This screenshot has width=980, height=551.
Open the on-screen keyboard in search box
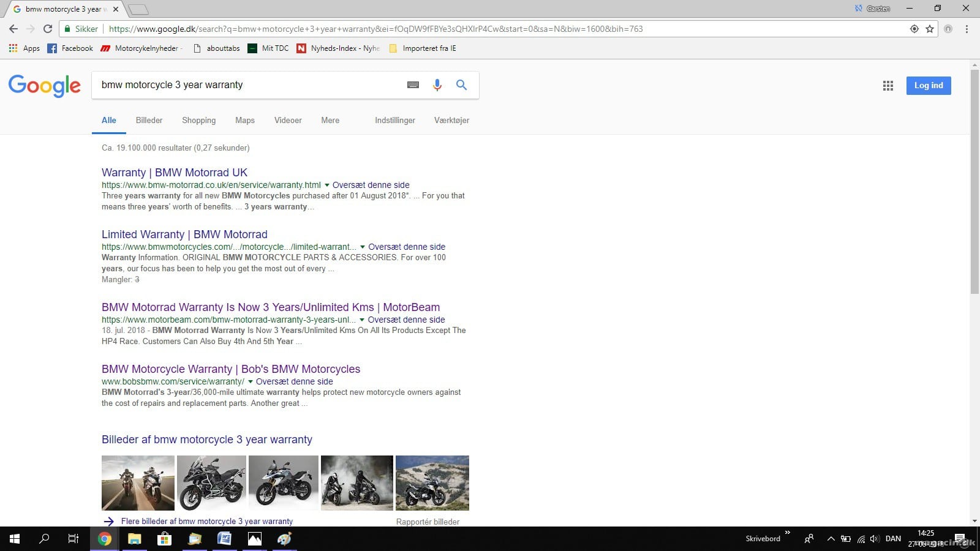(413, 85)
